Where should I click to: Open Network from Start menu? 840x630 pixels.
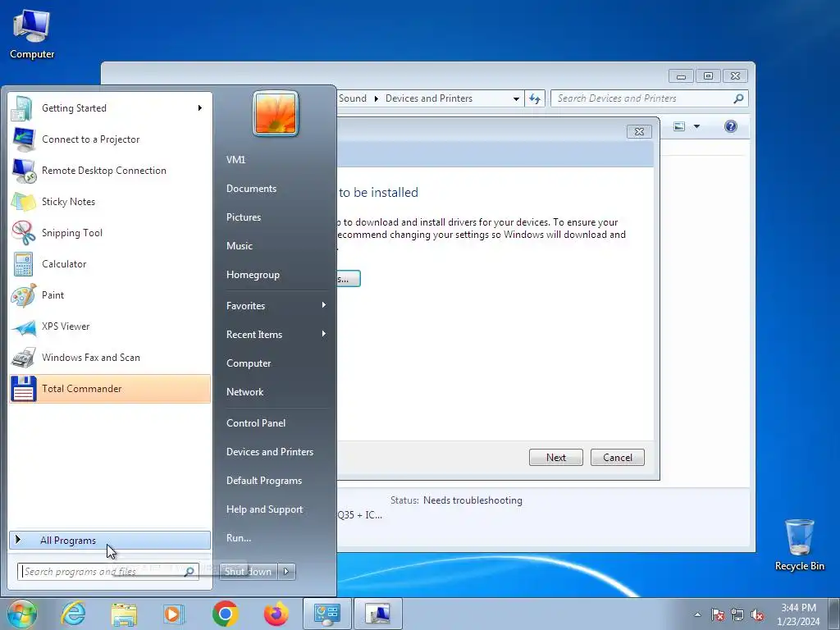pos(244,391)
